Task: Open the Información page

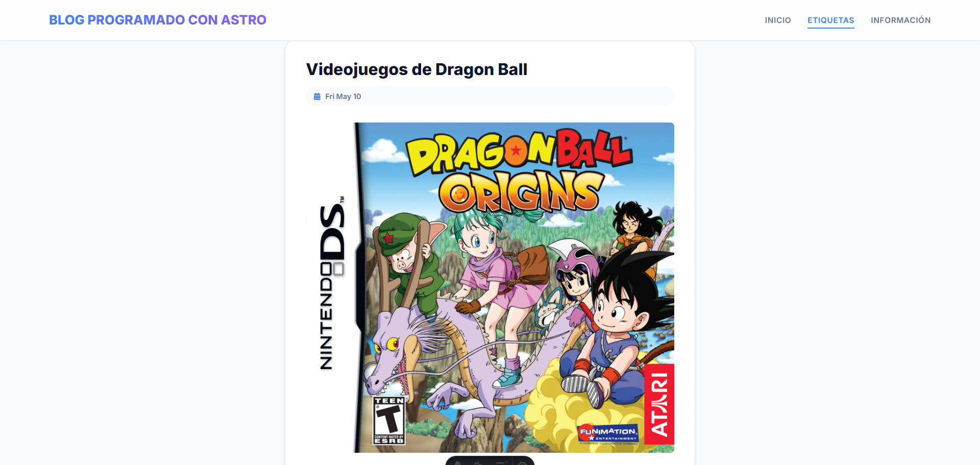Action: [900, 20]
